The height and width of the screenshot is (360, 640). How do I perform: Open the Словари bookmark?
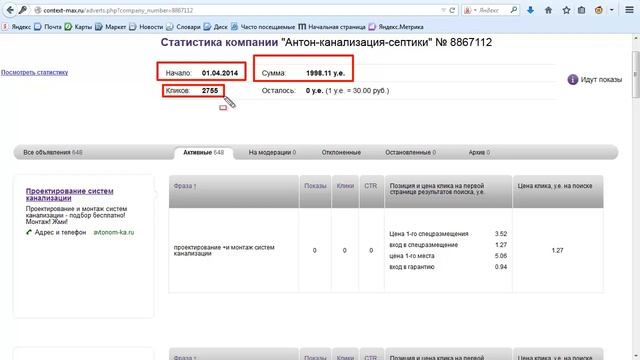[183, 27]
